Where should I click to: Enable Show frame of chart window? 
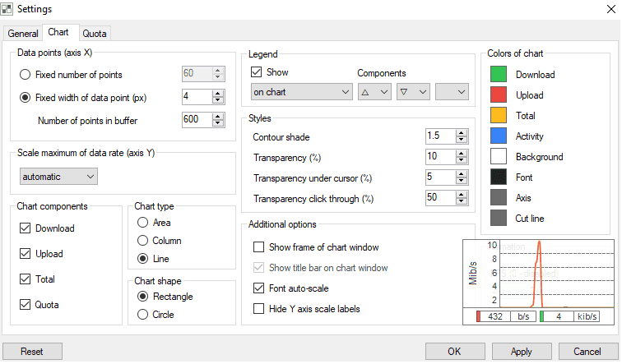click(x=259, y=247)
